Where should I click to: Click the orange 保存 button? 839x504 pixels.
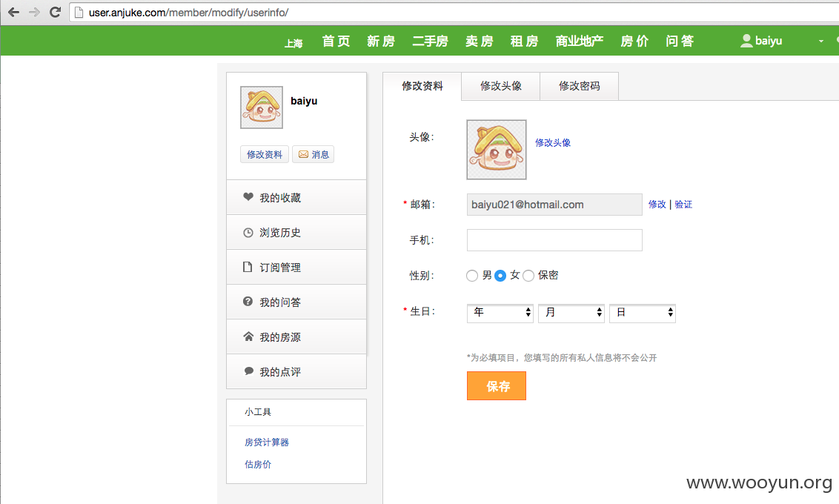point(497,385)
